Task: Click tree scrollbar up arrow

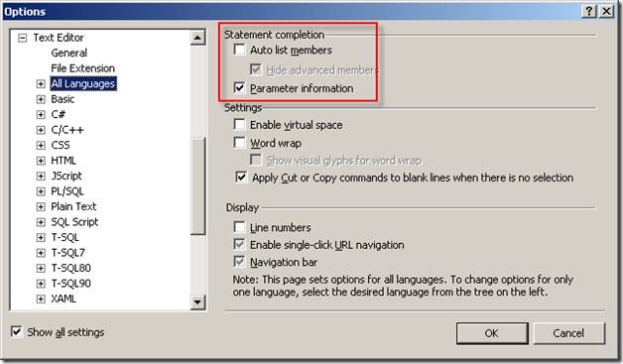Action: tap(197, 38)
